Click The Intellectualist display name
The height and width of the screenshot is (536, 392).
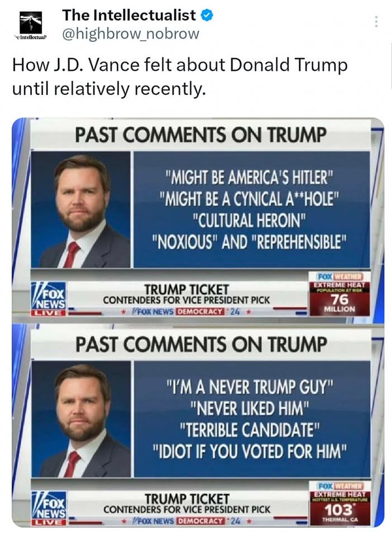pos(129,15)
